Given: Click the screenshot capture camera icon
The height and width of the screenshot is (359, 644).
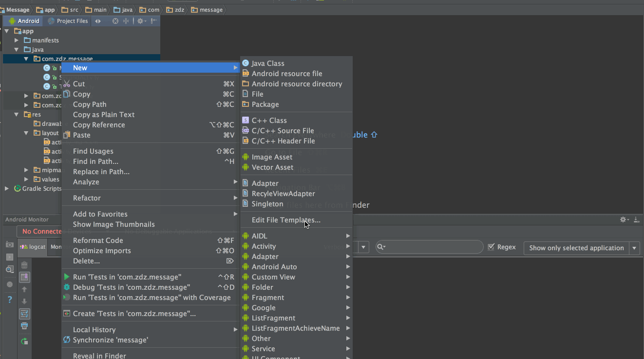Looking at the screenshot, I should (9, 244).
